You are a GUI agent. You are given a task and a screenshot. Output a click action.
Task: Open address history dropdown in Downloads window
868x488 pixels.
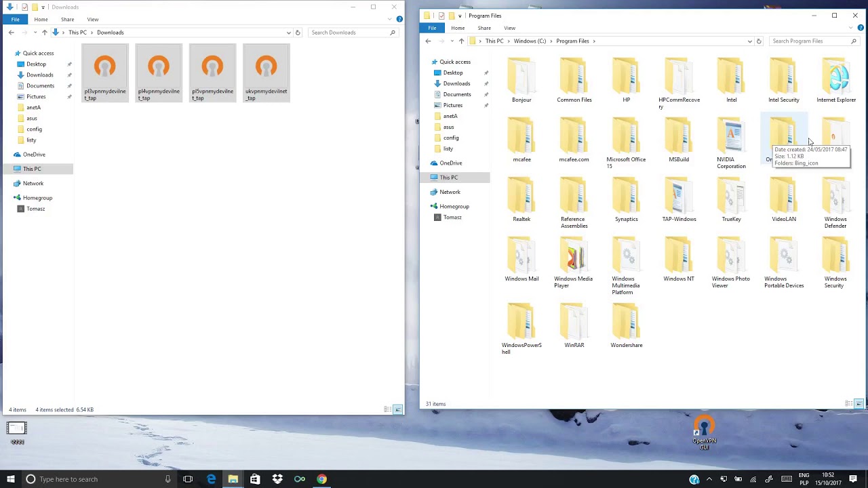click(x=288, y=33)
